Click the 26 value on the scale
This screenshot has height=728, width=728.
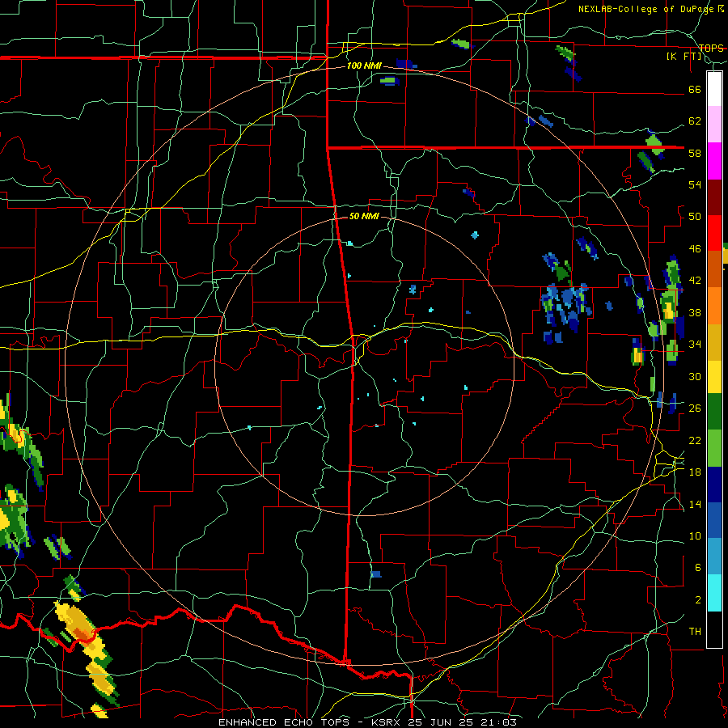pyautogui.click(x=695, y=408)
